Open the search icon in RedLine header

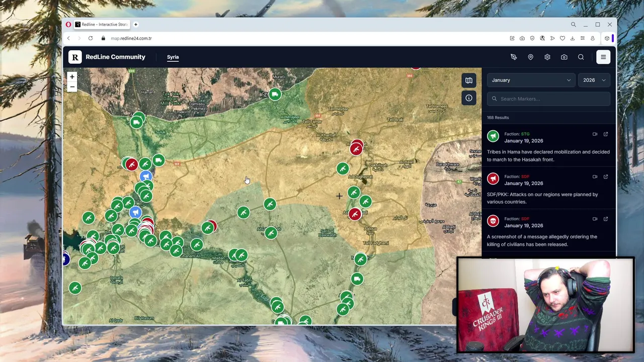click(x=581, y=57)
